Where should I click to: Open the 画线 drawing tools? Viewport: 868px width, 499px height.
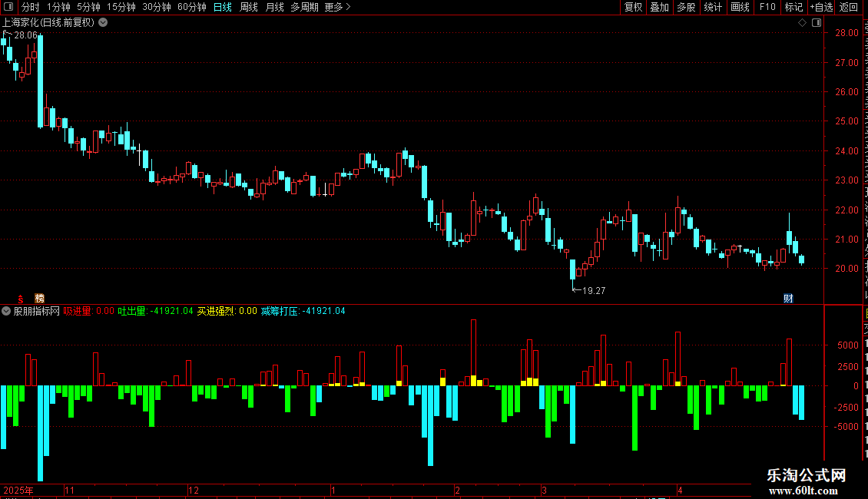click(x=740, y=7)
